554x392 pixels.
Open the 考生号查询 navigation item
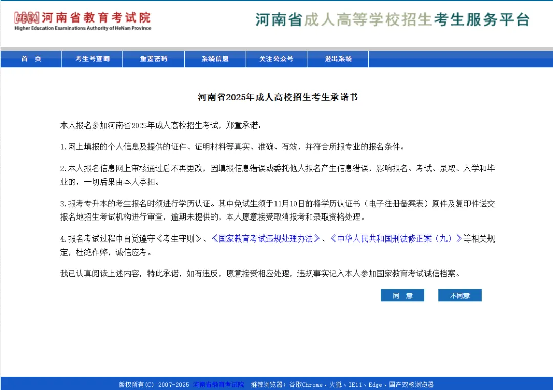point(92,59)
